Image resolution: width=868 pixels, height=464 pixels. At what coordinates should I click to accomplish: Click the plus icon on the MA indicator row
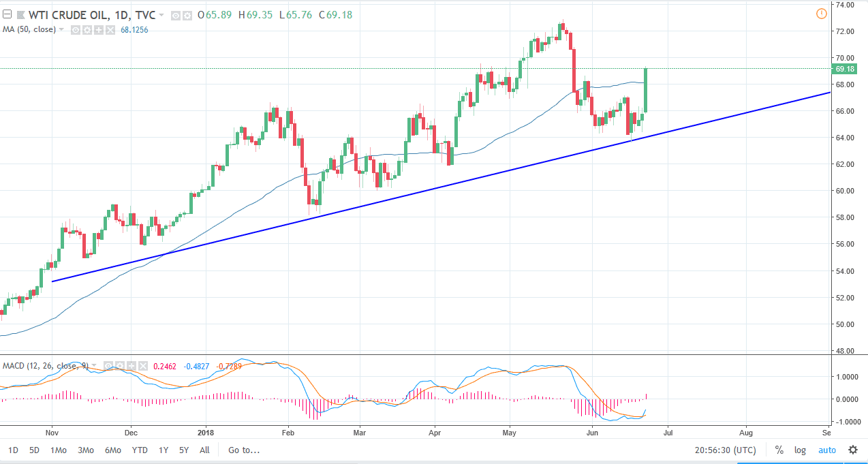click(98, 29)
